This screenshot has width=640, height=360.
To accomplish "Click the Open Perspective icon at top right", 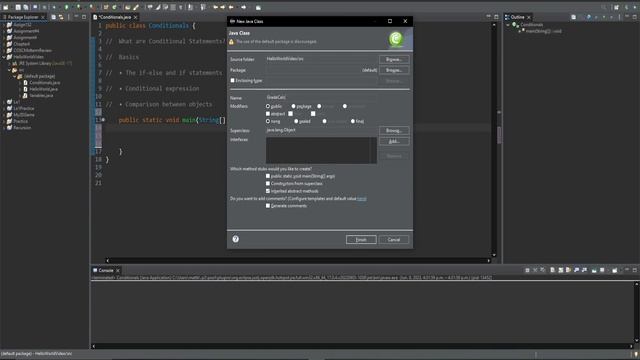I will point(616,7).
